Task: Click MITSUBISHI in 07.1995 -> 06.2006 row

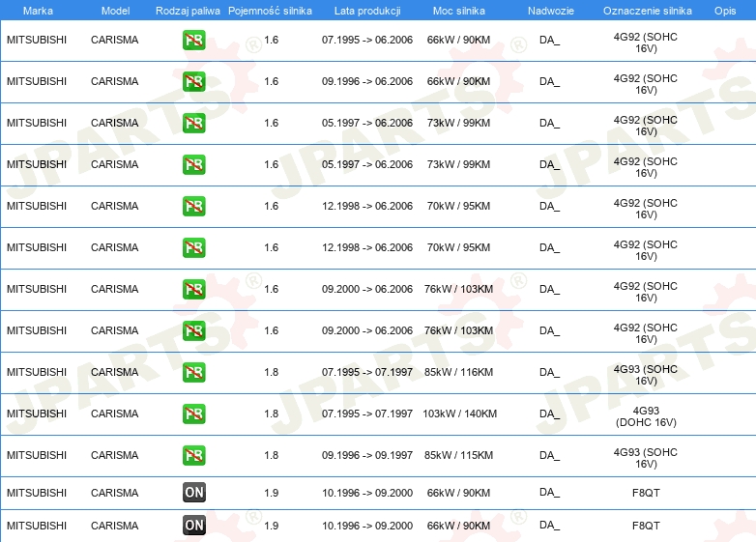Action: (37, 40)
